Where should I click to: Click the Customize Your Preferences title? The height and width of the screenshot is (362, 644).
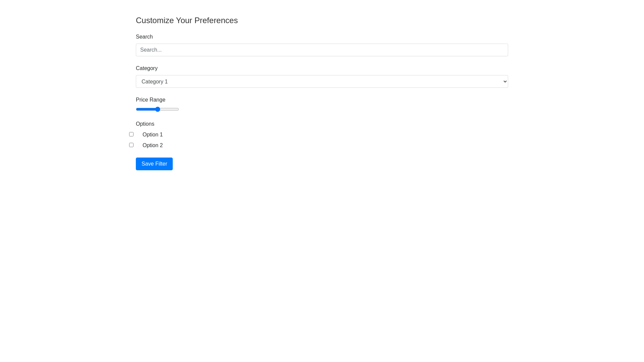point(186,20)
